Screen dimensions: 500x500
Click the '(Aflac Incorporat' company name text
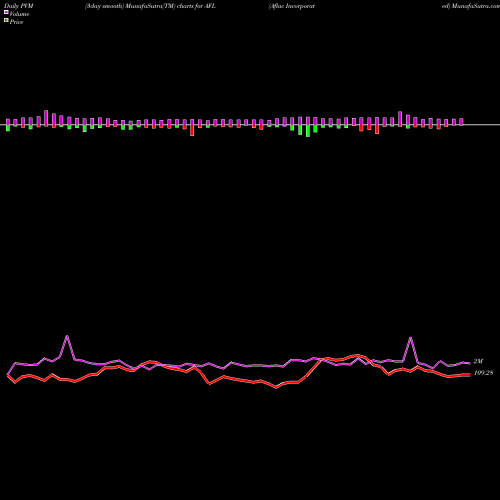click(292, 6)
